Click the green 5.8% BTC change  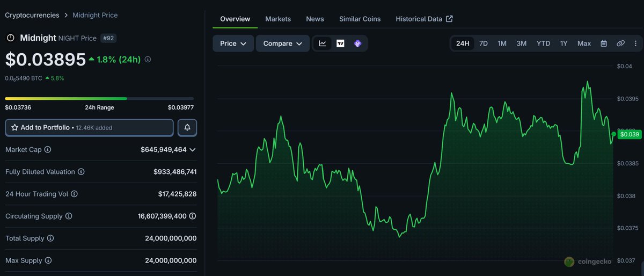point(55,78)
